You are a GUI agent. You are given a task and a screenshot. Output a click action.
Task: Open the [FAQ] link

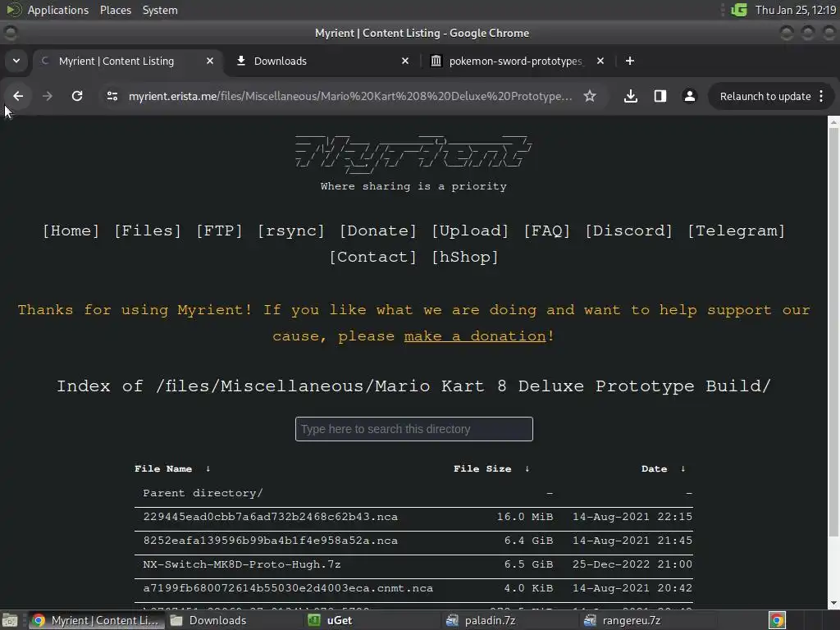pyautogui.click(x=547, y=231)
